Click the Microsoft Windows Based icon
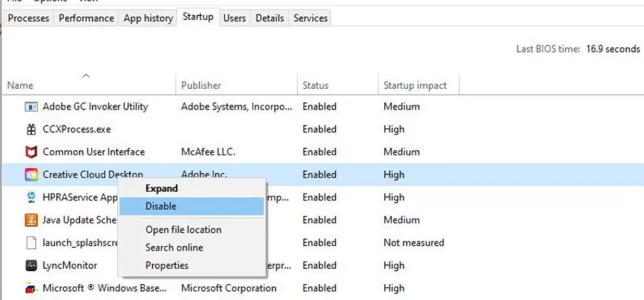This screenshot has height=300, width=644. point(31,288)
